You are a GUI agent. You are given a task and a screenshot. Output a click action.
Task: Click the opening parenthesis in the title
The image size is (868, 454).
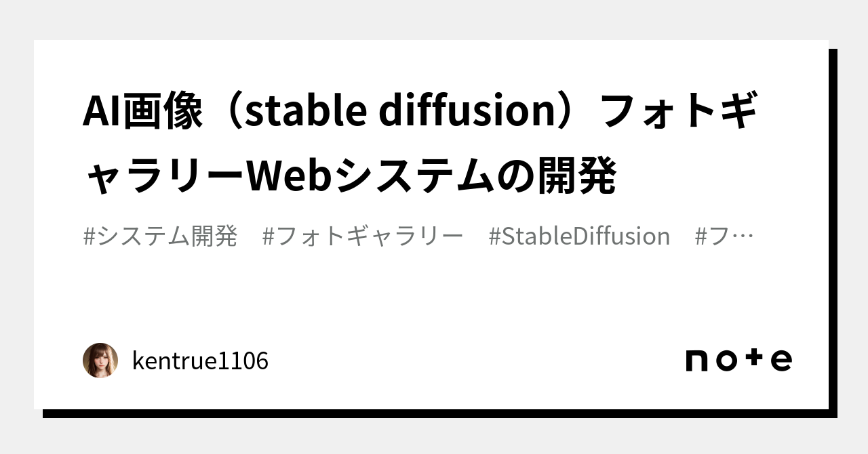(x=227, y=112)
